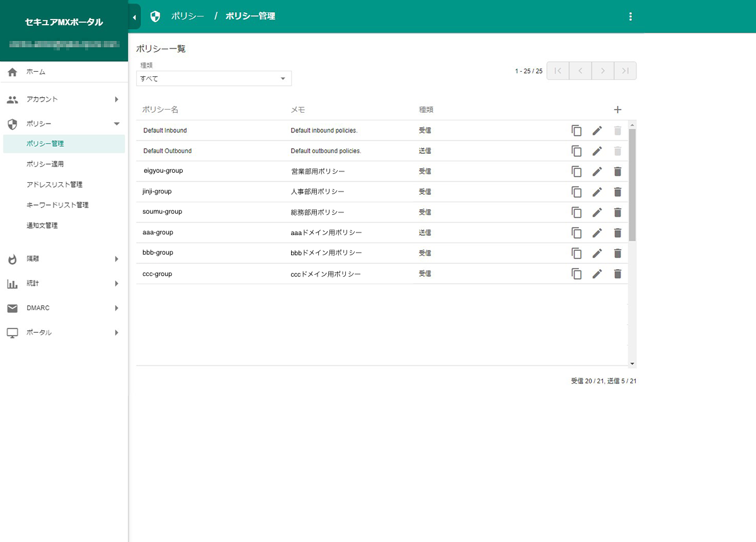Click the plus icon to add a policy

[x=617, y=110]
